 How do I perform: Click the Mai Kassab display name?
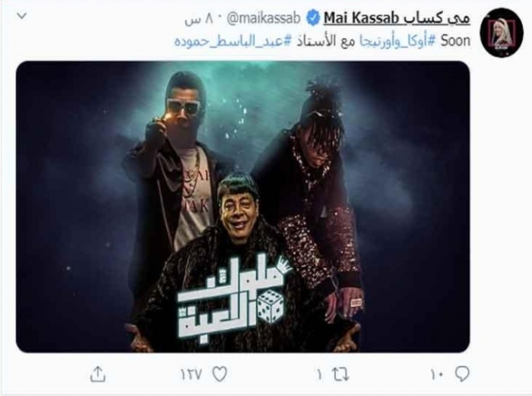coord(361,18)
